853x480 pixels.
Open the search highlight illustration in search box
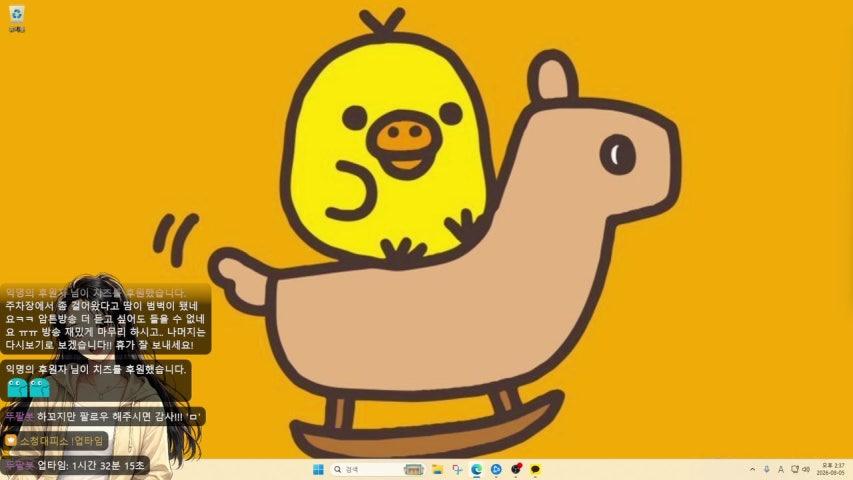(413, 469)
